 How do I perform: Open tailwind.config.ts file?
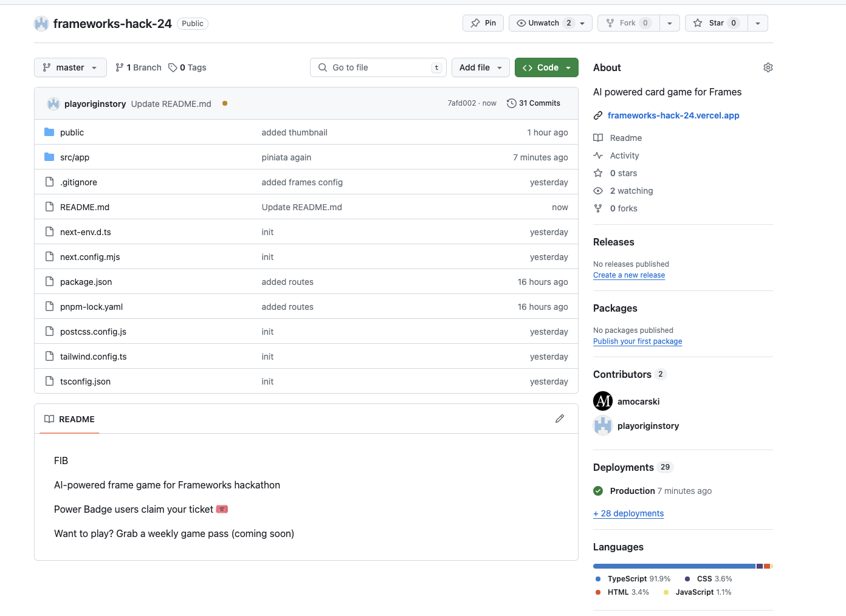point(94,357)
